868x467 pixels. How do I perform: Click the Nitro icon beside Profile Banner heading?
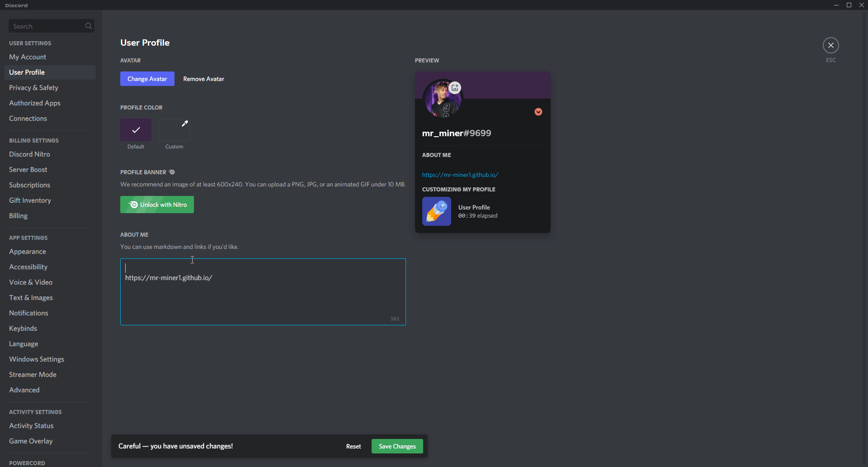coord(172,172)
